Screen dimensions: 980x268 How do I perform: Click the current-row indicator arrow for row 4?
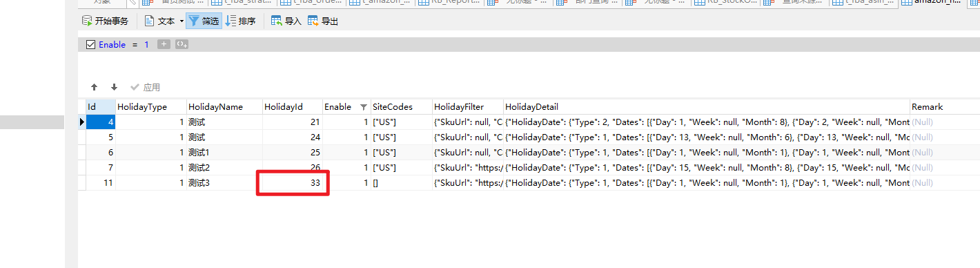(82, 122)
